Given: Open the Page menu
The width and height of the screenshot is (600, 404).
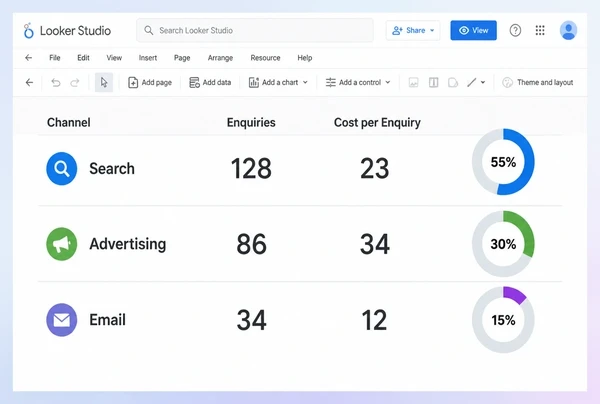Looking at the screenshot, I should (182, 58).
